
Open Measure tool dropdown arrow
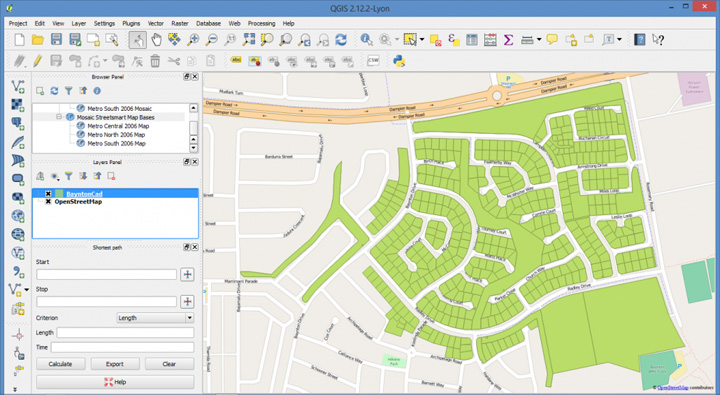pyautogui.click(x=539, y=40)
